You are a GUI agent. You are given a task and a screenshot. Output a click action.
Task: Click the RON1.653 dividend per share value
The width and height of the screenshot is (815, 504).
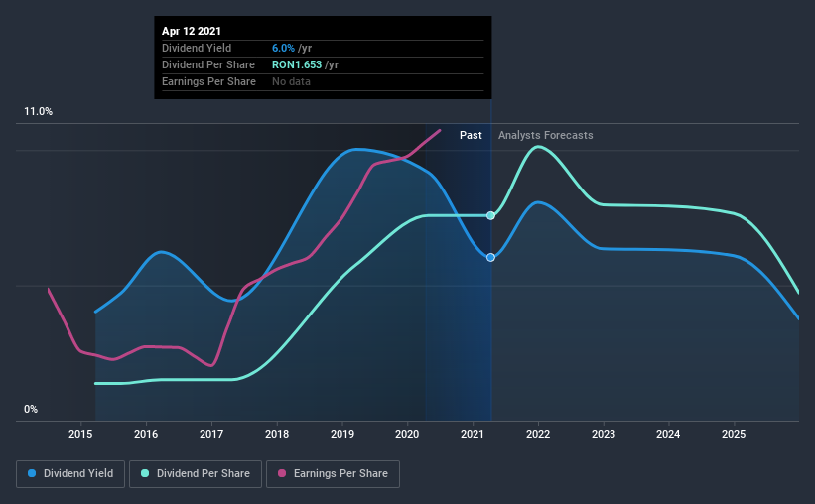[x=297, y=64]
